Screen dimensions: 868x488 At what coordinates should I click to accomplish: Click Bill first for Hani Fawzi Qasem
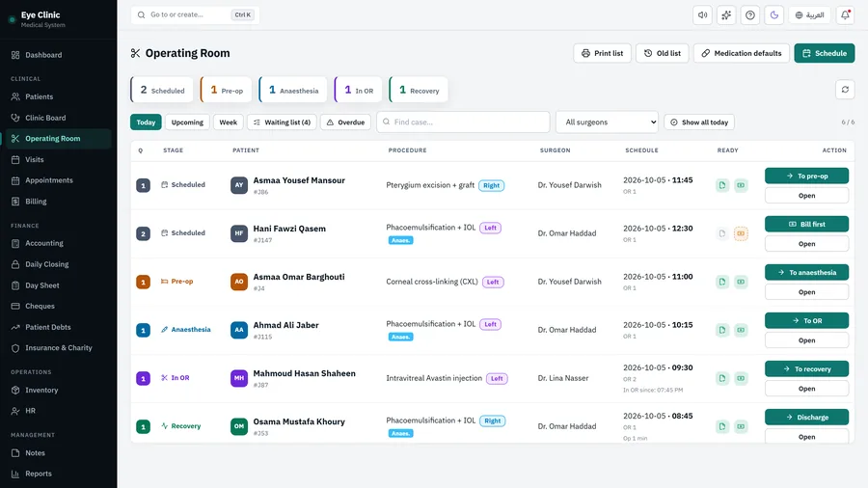(806, 224)
